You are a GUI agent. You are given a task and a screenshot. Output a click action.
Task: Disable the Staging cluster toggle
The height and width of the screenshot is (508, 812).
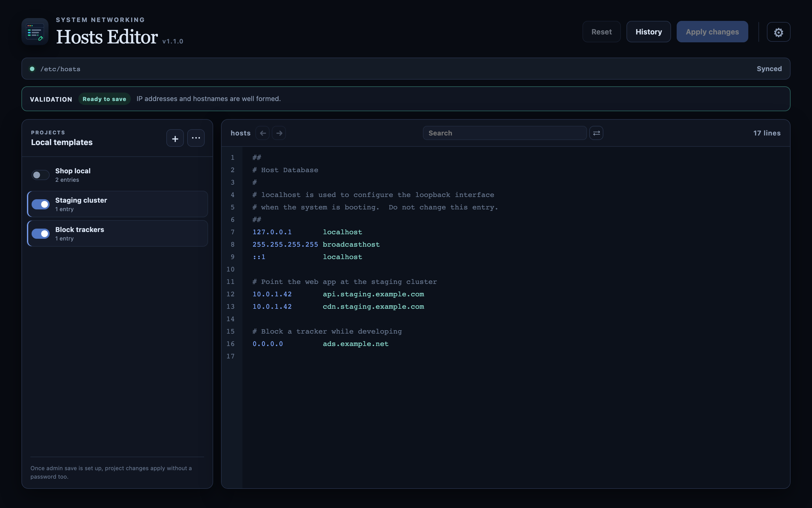[41, 204]
